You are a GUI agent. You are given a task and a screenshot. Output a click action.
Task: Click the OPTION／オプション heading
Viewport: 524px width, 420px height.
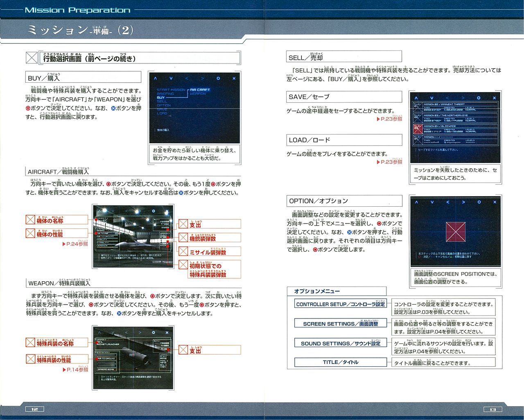click(344, 201)
